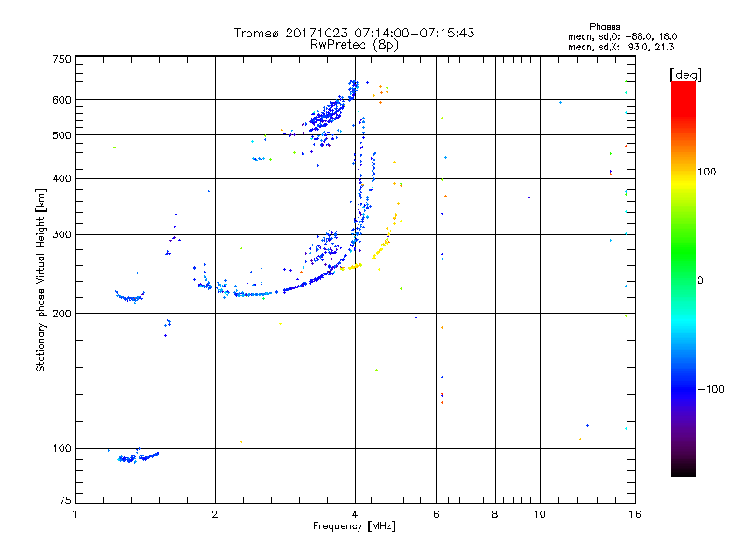Click the y-axis tick label '600'
This screenshot has height=560, width=747.
(62, 100)
